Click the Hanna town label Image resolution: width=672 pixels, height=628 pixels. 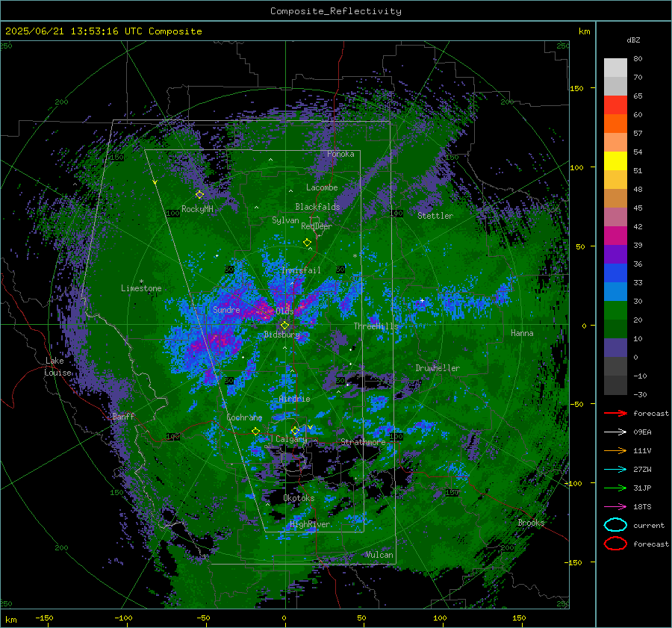point(522,333)
